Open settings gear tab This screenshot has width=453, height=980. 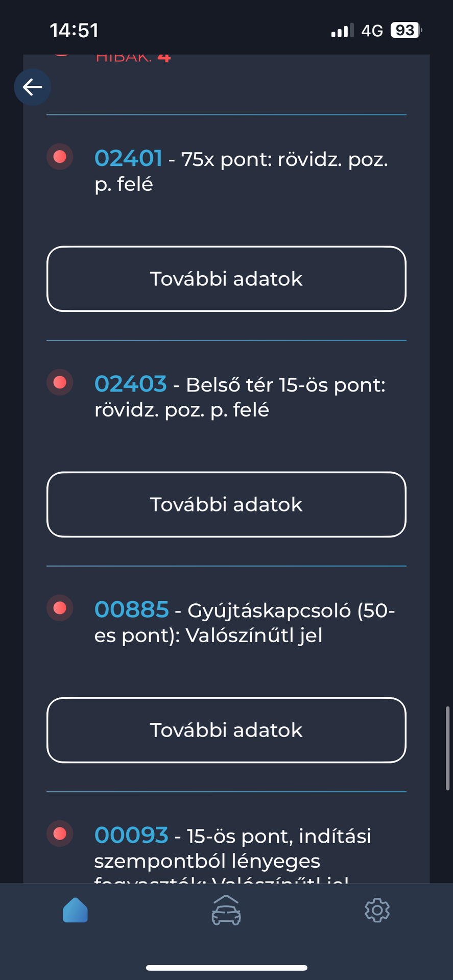[x=377, y=910]
